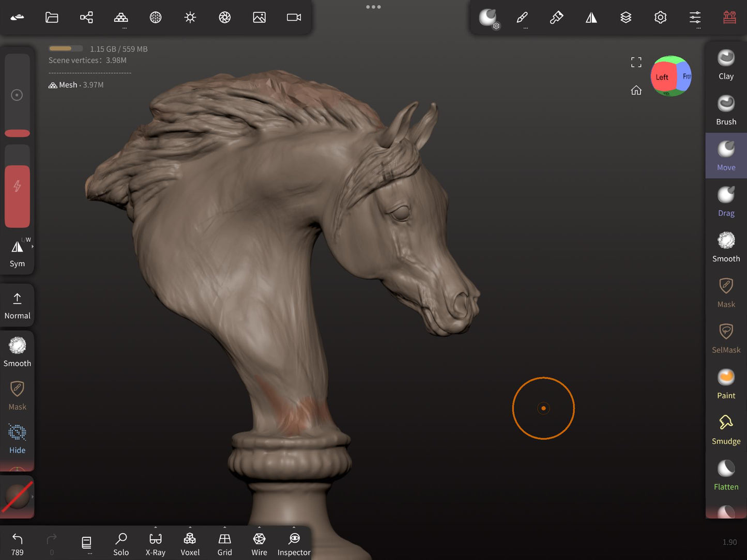Open the Settings gear menu
Screen dimensions: 747x560
(660, 18)
